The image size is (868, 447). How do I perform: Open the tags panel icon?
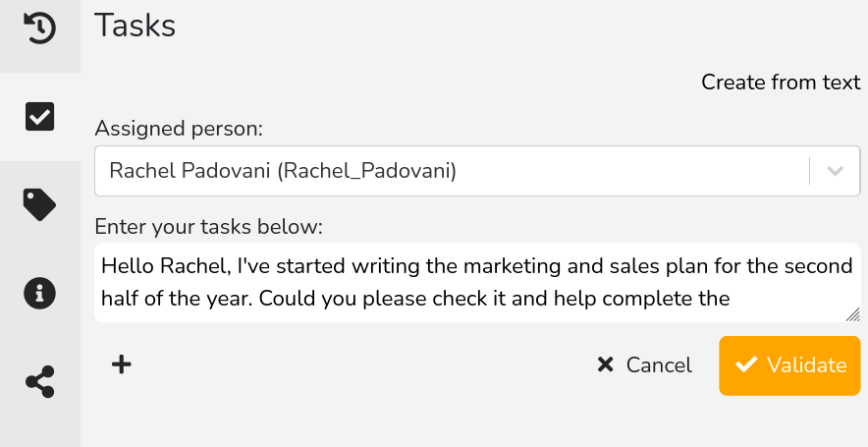(x=39, y=205)
